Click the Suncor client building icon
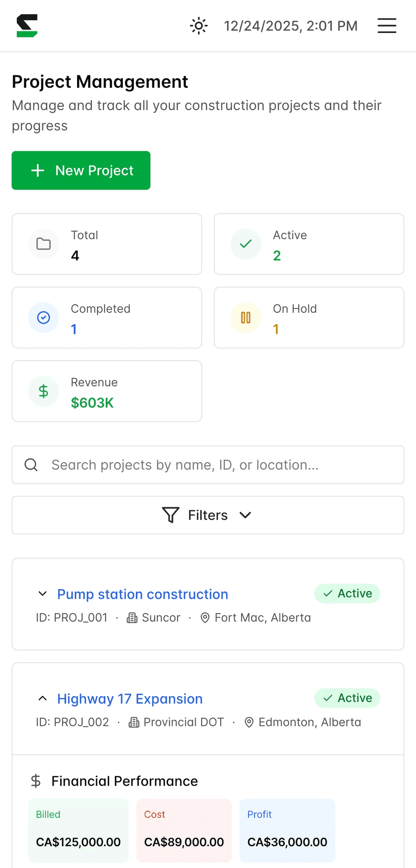 coord(132,618)
